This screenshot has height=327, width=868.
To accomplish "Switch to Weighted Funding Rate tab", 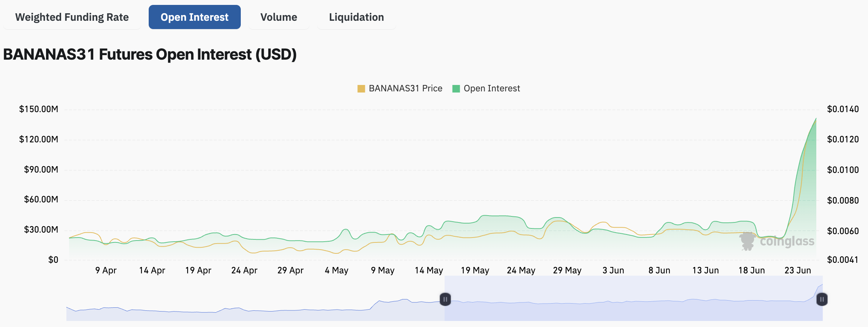I will [x=72, y=17].
